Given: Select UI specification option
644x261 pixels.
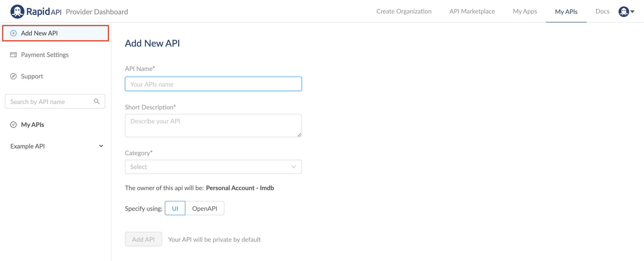Looking at the screenshot, I should point(175,208).
